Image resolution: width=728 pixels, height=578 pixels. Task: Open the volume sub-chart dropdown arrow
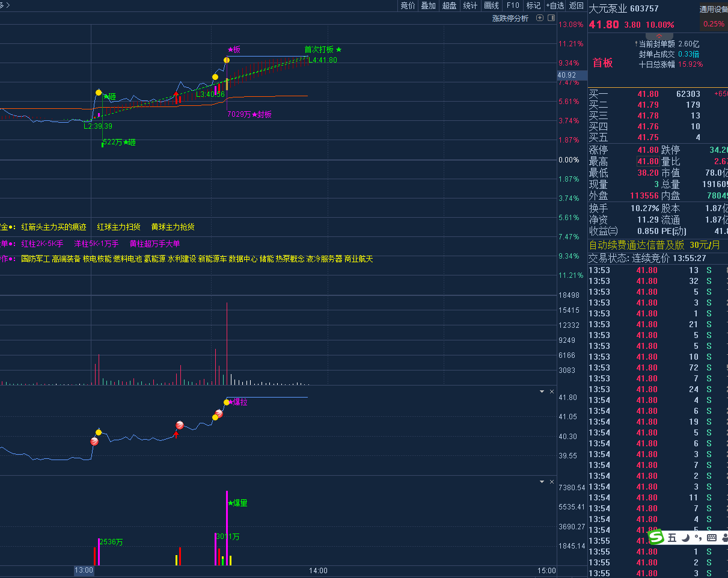click(x=542, y=482)
